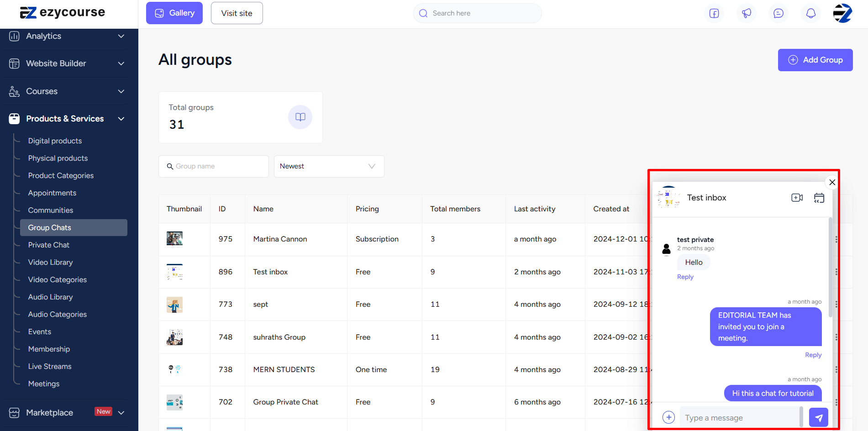
Task: Open row options for sept group
Action: pos(836,304)
